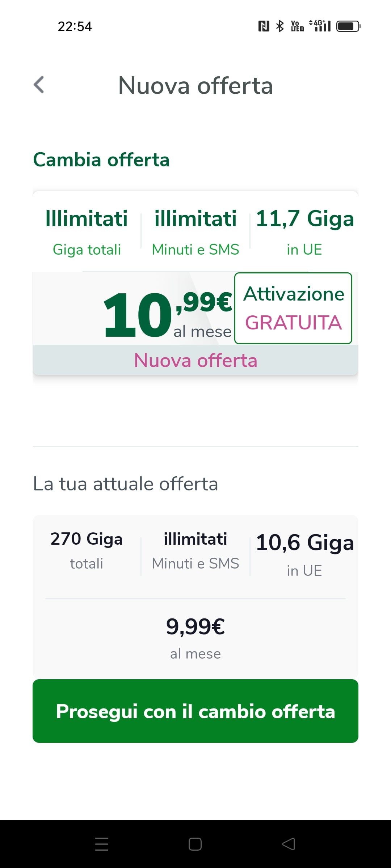Tap the 10,99€ al mese price
This screenshot has width=391, height=868.
point(167,313)
